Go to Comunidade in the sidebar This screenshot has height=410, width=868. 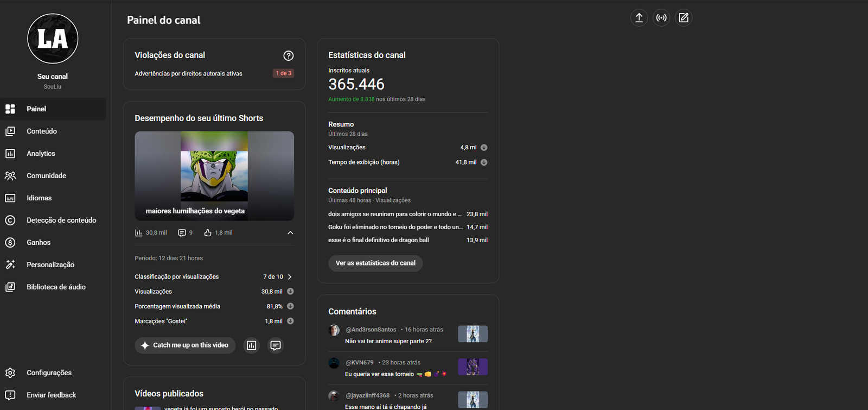pos(53,176)
